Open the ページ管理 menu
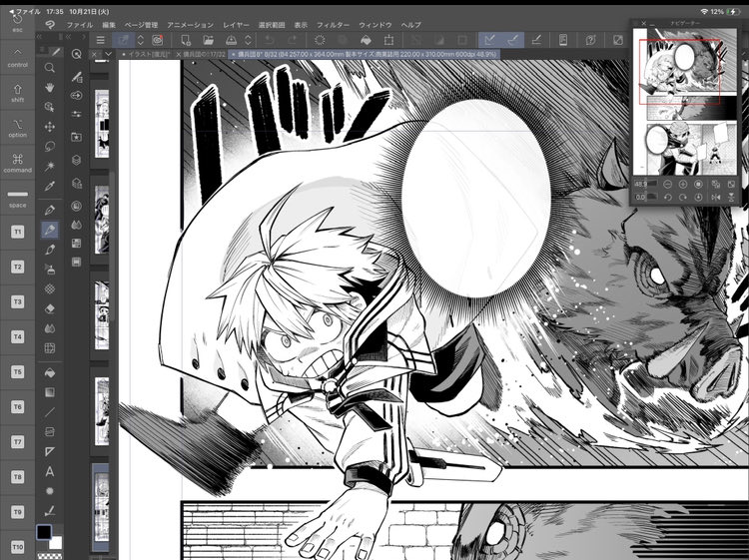The height and width of the screenshot is (560, 749). click(141, 25)
